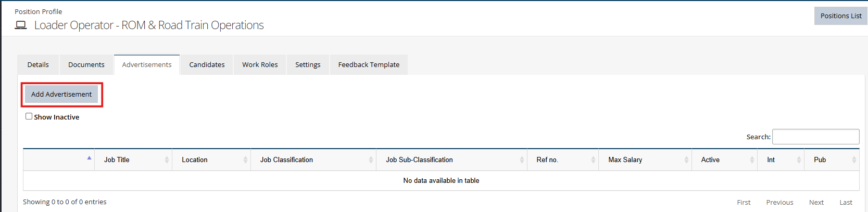Click the ascending sort arrow in first column
868x212 pixels.
(90, 158)
